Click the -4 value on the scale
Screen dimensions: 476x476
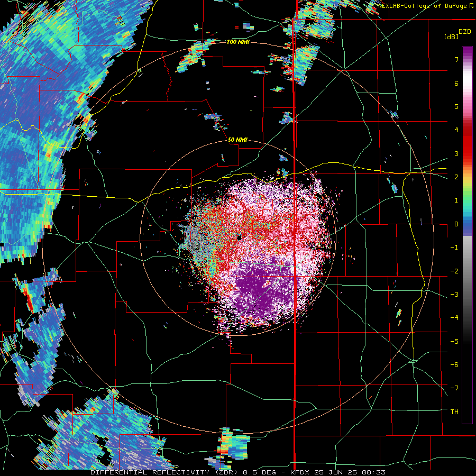click(x=454, y=318)
